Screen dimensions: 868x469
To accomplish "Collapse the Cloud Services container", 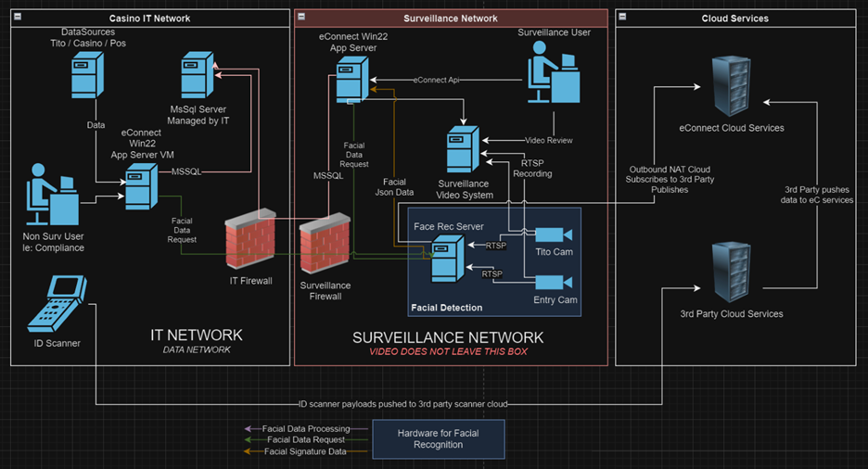I will (622, 17).
